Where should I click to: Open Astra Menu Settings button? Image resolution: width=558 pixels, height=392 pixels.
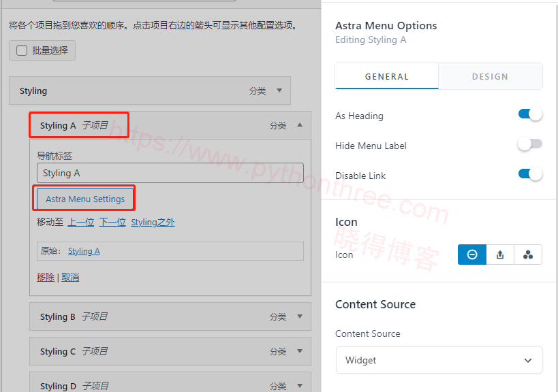point(85,199)
